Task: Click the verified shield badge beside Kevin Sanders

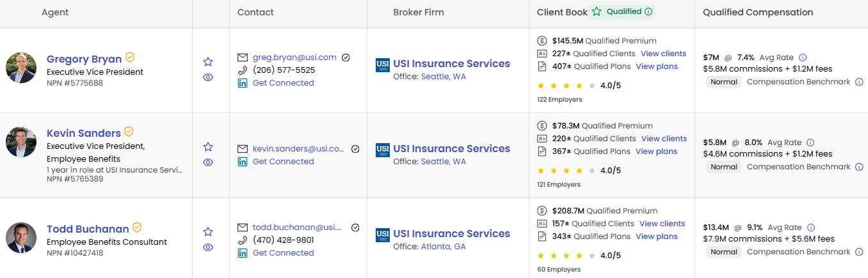Action: point(129,132)
